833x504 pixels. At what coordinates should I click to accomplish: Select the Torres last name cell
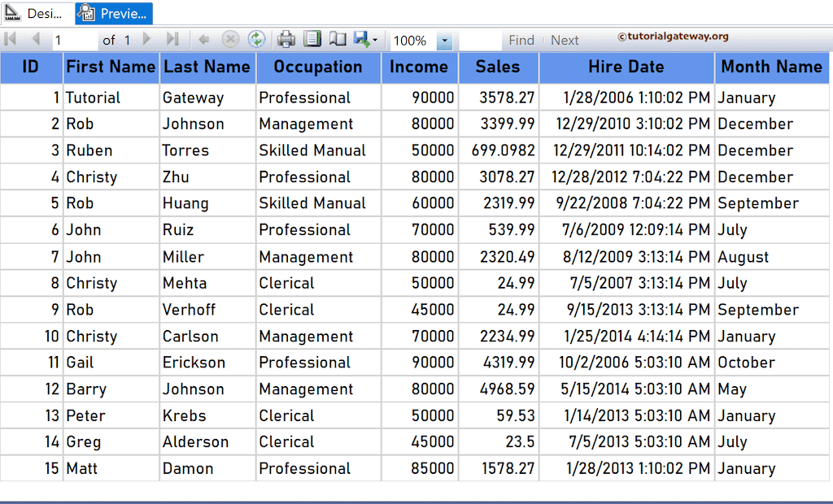(x=207, y=150)
